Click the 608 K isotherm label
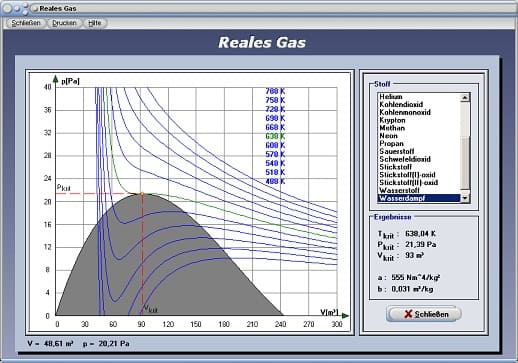The width and height of the screenshot is (518, 363). tap(275, 145)
